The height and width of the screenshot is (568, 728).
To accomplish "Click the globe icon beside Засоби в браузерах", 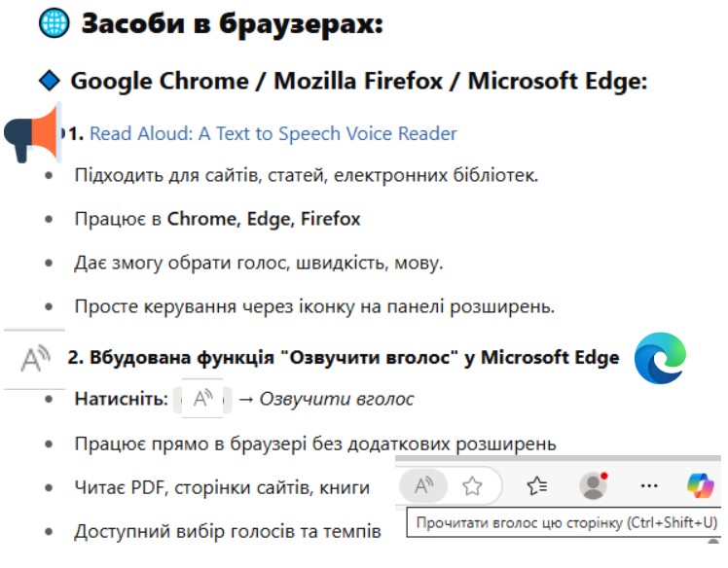I will pyautogui.click(x=55, y=22).
